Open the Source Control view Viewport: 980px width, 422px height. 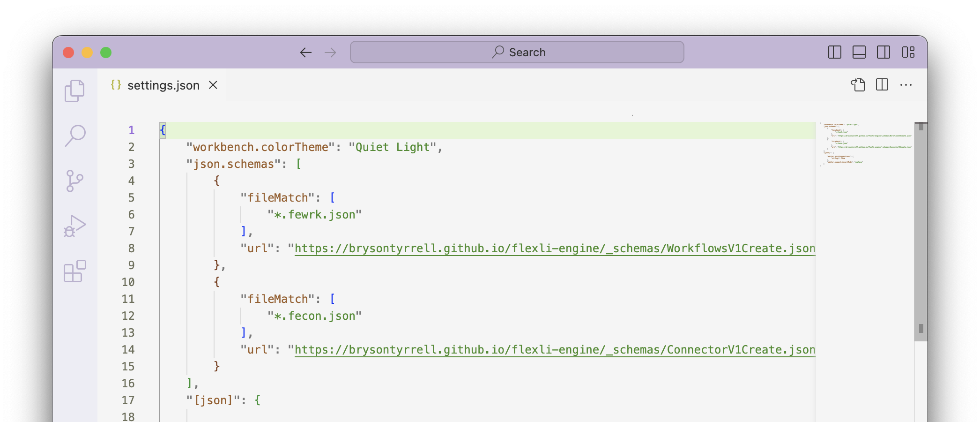click(74, 181)
